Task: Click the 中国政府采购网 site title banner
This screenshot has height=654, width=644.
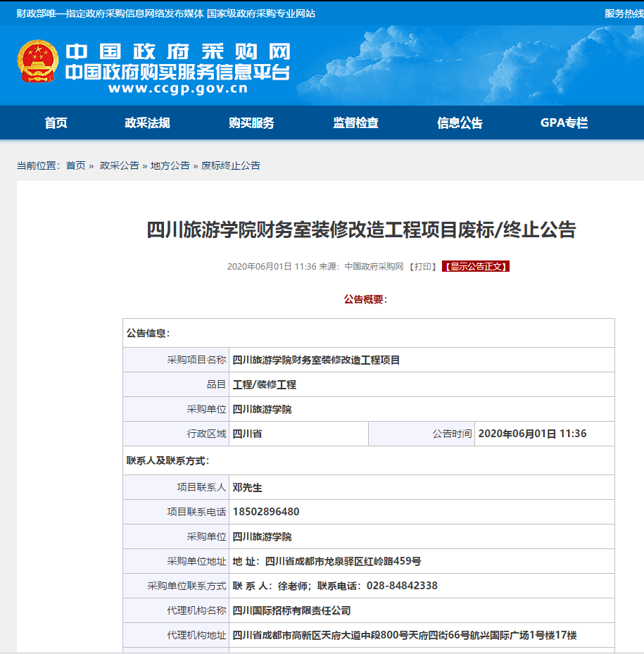Action: (x=177, y=51)
